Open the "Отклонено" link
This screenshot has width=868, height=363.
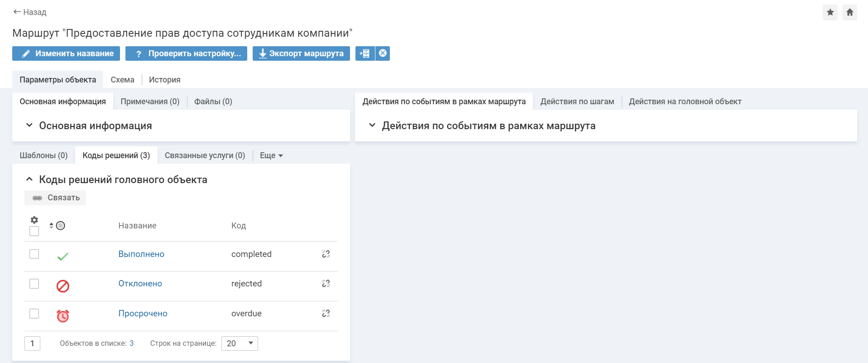[x=140, y=284]
